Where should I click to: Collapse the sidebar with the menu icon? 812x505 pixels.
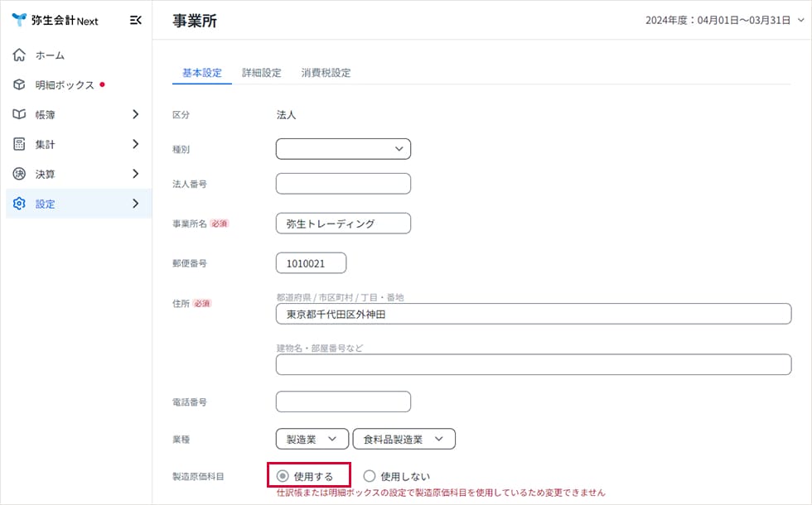(x=136, y=21)
